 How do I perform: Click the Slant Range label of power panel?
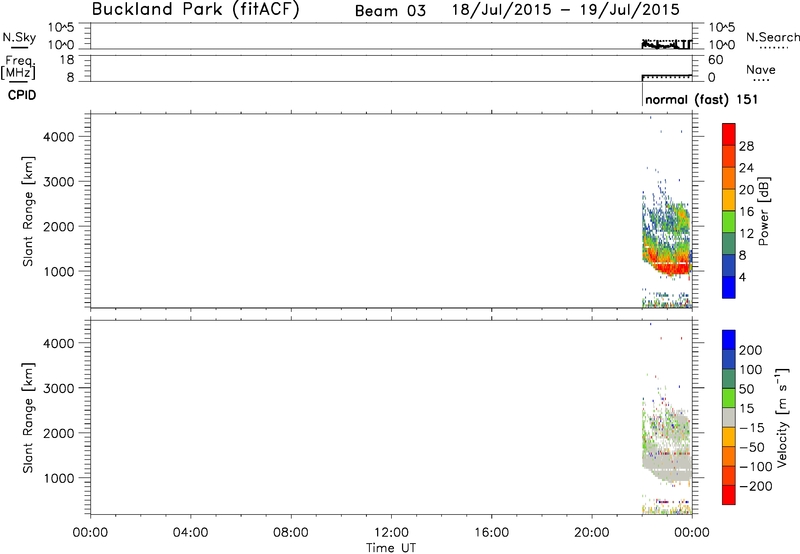pos(28,211)
